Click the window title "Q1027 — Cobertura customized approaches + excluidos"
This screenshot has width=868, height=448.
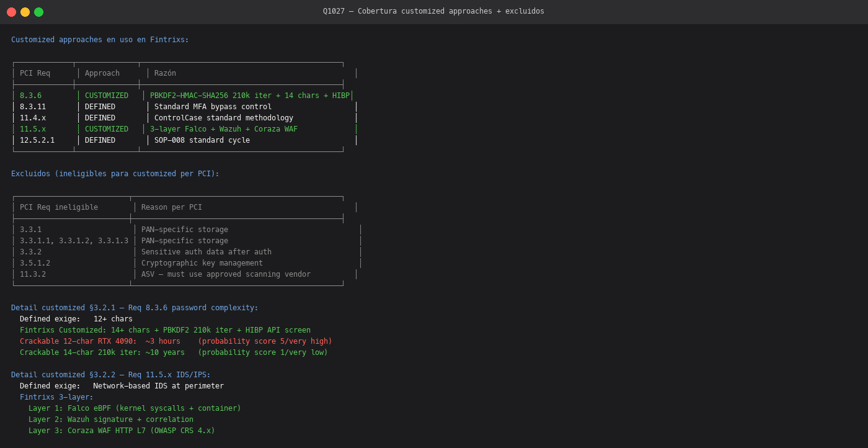[433, 11]
